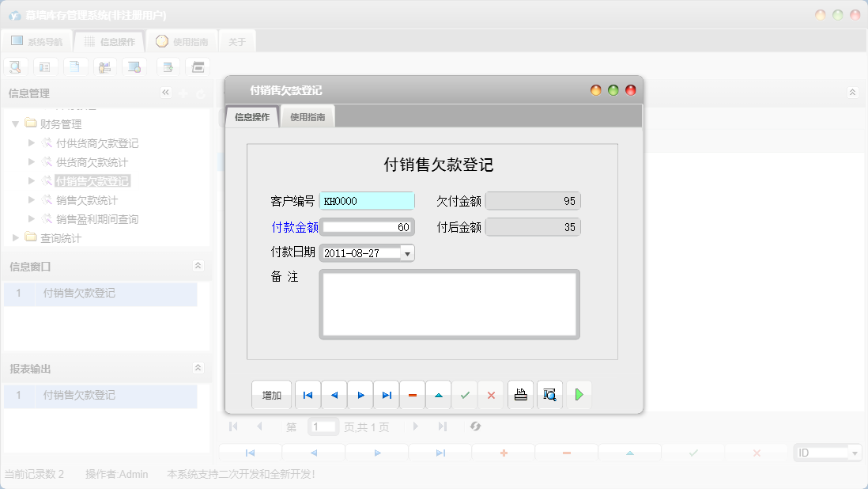Switch to the 使用指南 tab in the dialog
The width and height of the screenshot is (868, 489).
[x=307, y=116]
